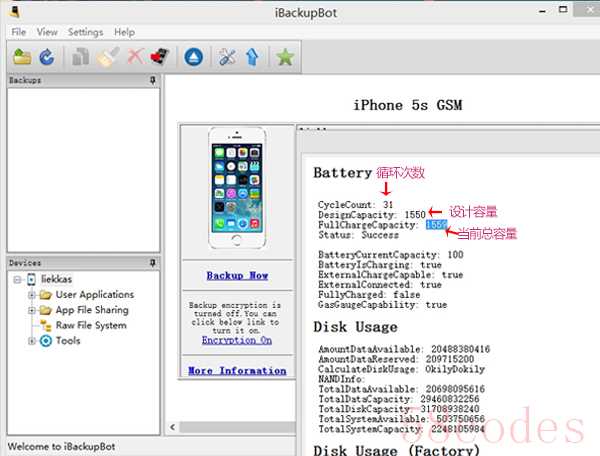Click TotalDiskCapacity value line
This screenshot has height=456, width=600.
click(x=398, y=409)
